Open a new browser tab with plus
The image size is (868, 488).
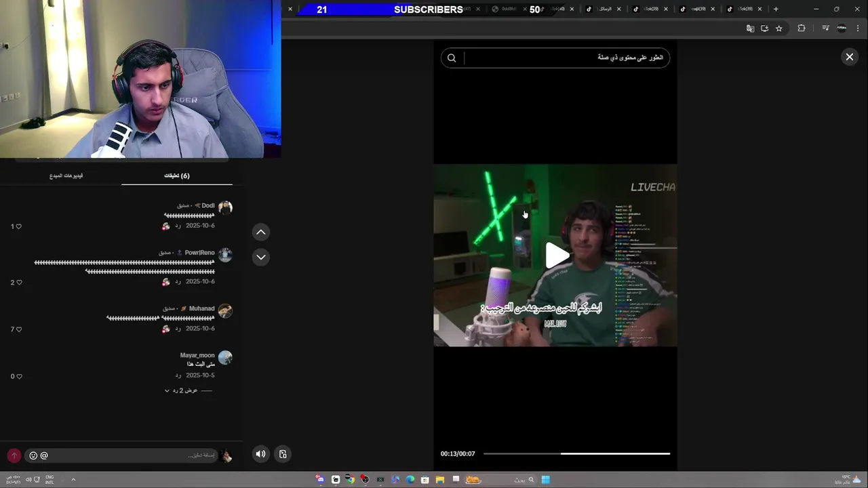(x=776, y=9)
